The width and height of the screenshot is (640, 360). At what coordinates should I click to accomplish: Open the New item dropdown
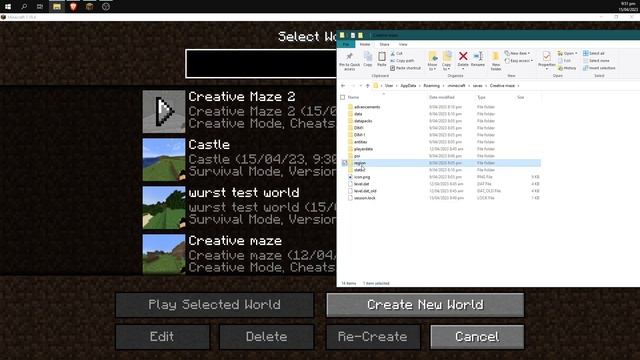coord(517,53)
